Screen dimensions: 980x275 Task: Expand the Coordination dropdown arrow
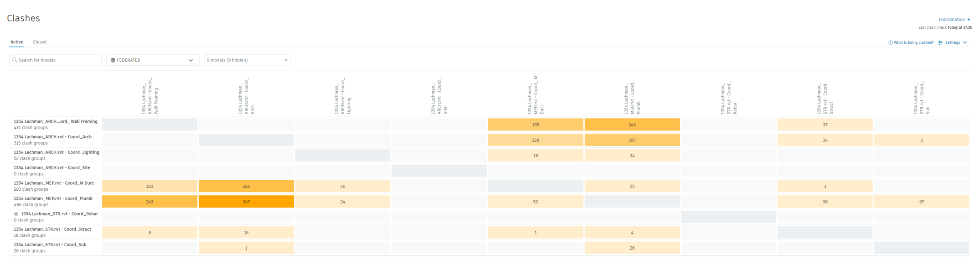pos(969,20)
